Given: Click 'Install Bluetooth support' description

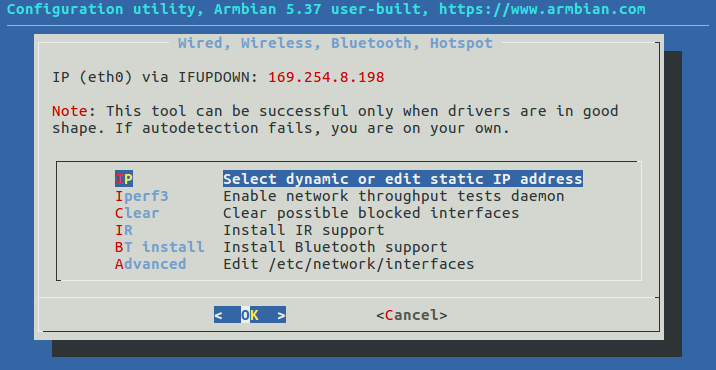Looking at the screenshot, I should pyautogui.click(x=335, y=247).
